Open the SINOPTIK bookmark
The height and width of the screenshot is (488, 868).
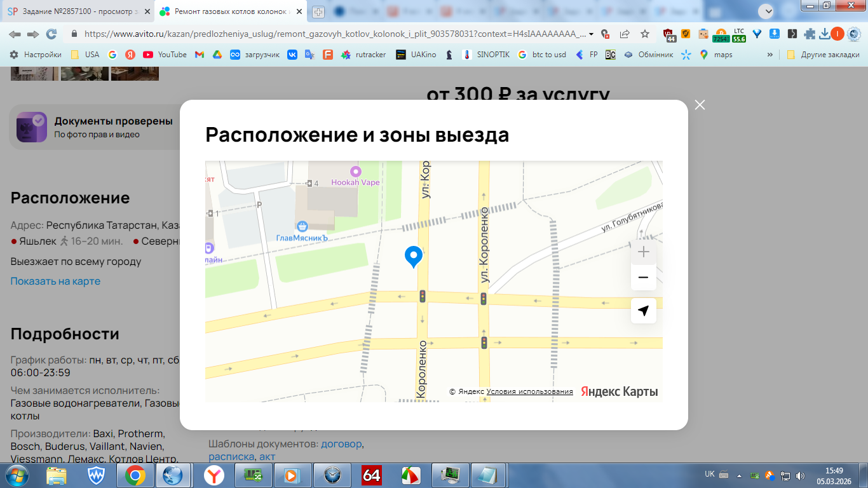486,55
